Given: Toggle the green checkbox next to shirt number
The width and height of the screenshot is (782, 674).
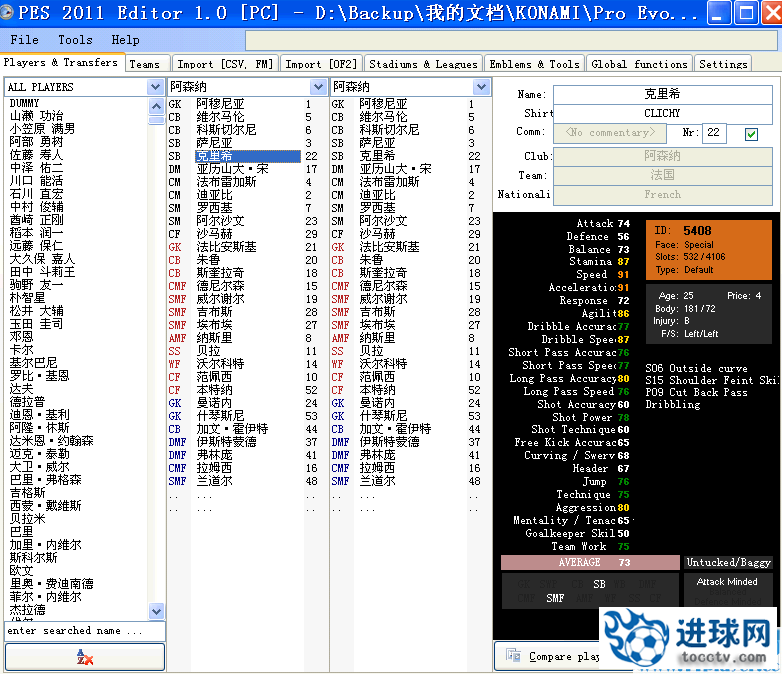Looking at the screenshot, I should click(751, 134).
